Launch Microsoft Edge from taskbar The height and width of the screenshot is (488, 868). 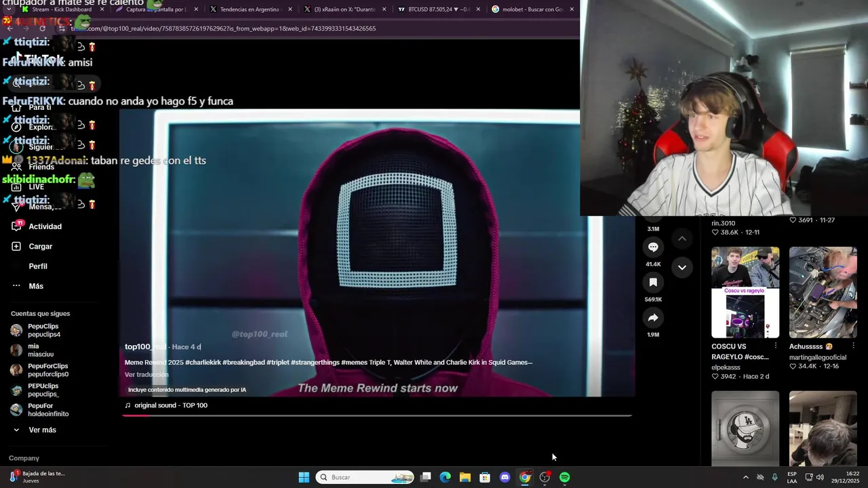point(445,477)
